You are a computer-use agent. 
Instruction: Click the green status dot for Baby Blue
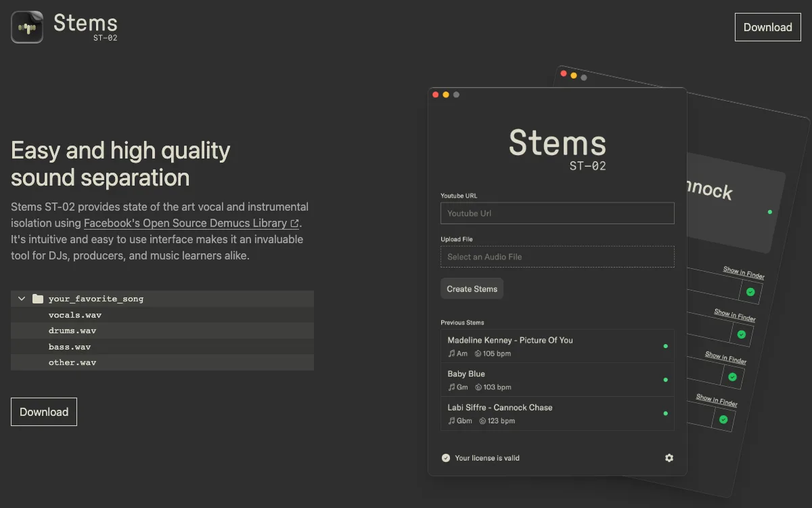[665, 380]
